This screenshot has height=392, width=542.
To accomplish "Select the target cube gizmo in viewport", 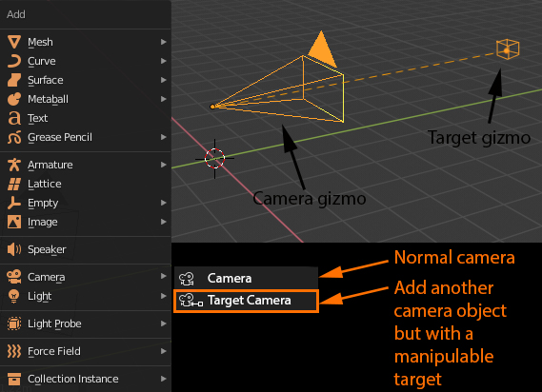I will click(508, 49).
